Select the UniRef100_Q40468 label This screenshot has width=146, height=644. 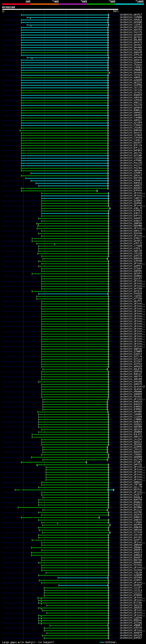point(131,72)
